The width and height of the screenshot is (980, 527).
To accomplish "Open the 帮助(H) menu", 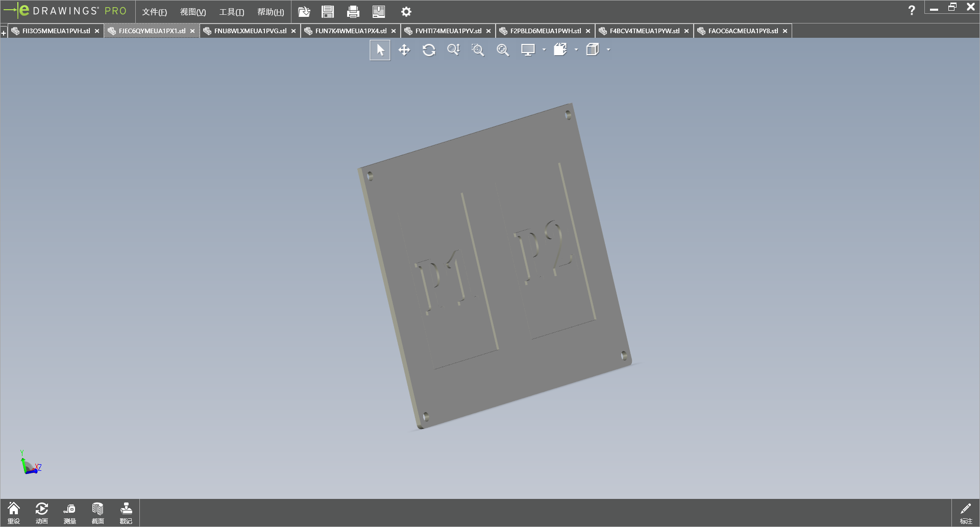I will (271, 12).
